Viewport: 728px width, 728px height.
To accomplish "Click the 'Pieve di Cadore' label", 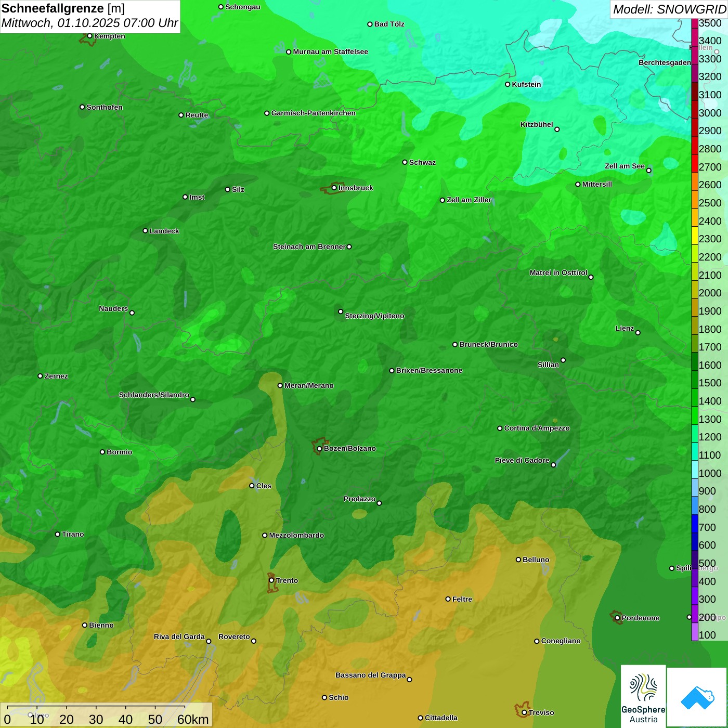I will click(x=522, y=461).
